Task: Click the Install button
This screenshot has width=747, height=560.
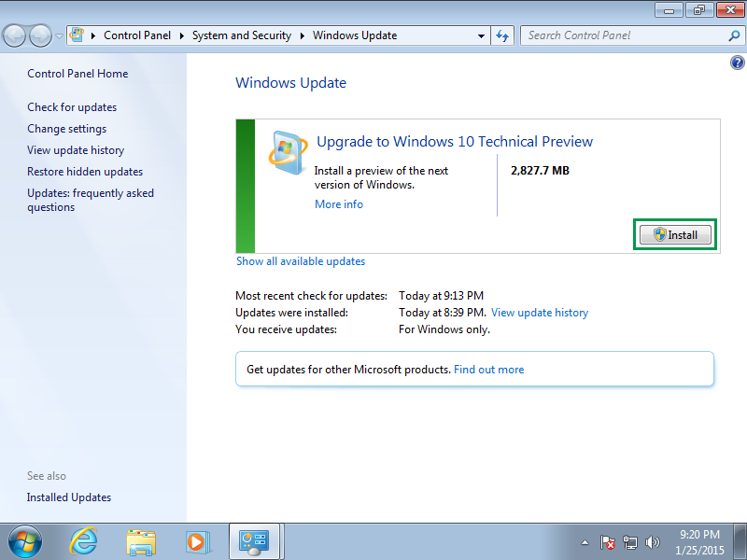Action: (x=675, y=235)
